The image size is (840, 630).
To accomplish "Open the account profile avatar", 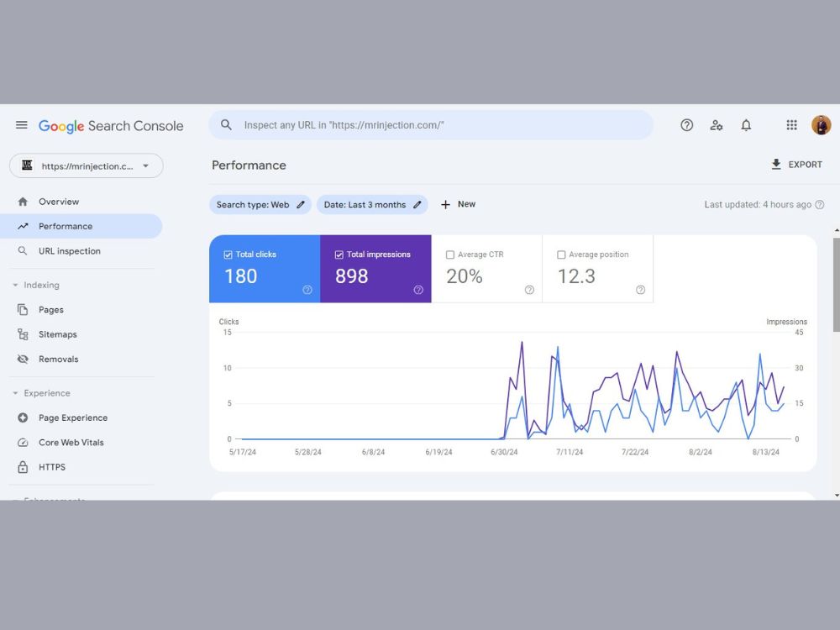I will tap(821, 125).
